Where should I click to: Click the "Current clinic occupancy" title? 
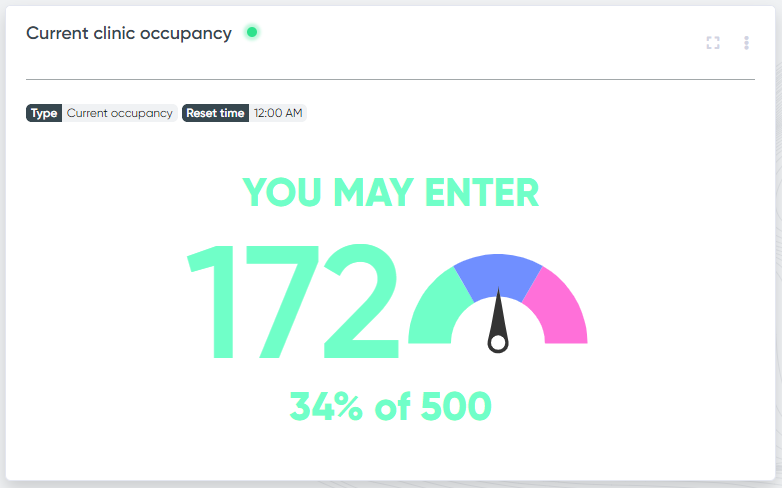129,33
